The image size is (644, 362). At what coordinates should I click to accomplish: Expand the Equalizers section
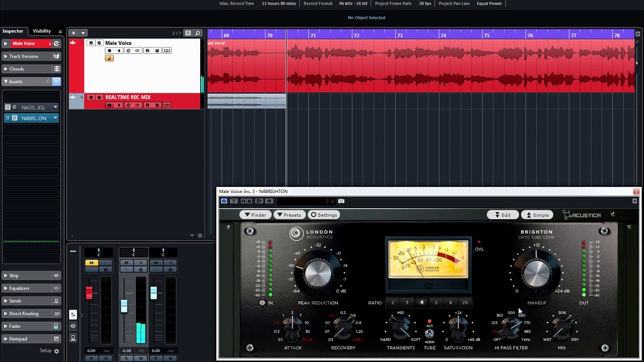pos(6,288)
